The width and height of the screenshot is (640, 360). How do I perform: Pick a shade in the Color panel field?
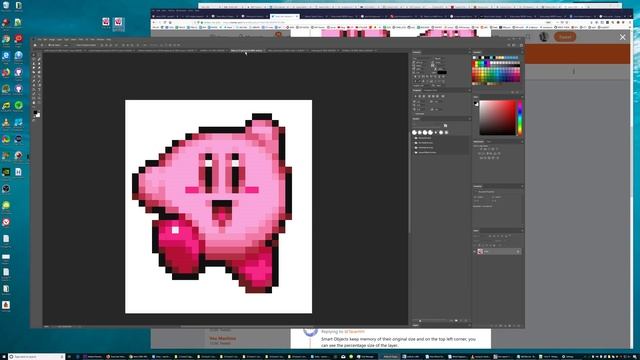point(498,118)
